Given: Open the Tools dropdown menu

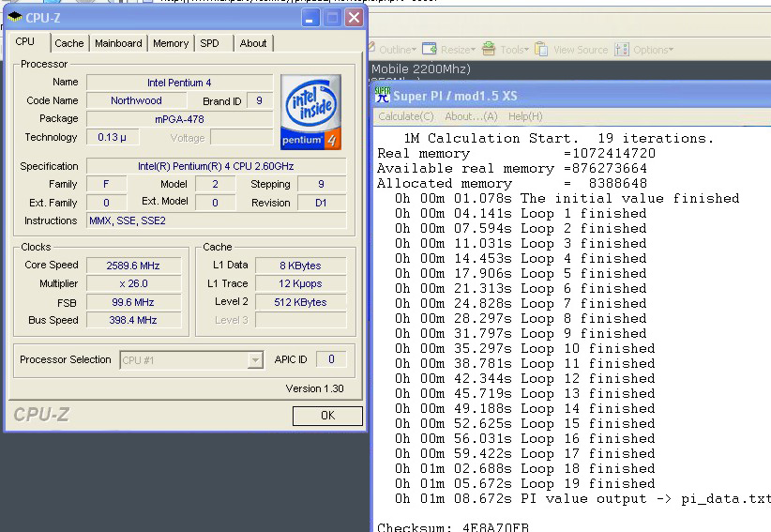Looking at the screenshot, I should 514,50.
